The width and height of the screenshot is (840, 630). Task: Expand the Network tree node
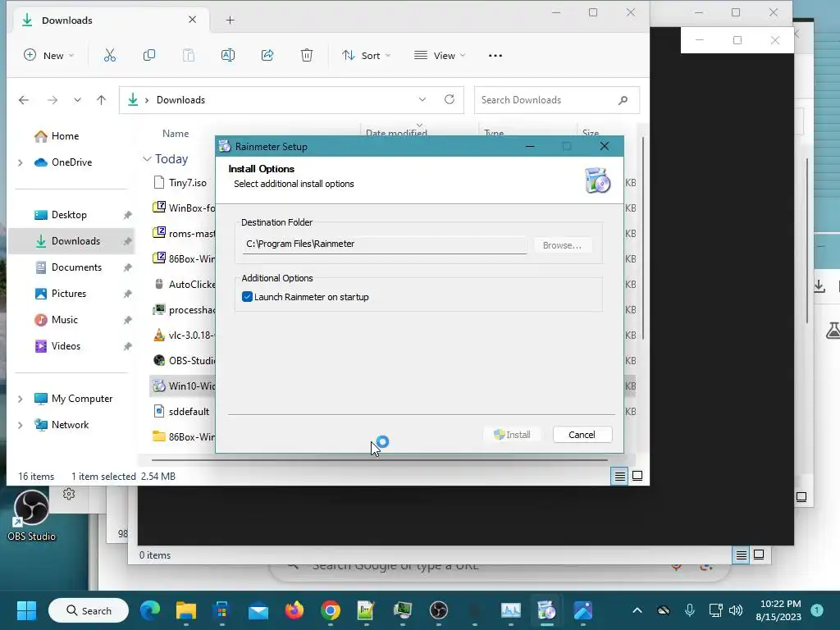click(21, 425)
